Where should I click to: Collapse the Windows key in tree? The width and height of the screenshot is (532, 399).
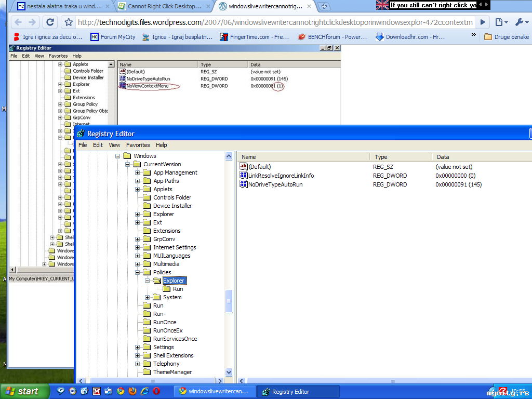[117, 156]
